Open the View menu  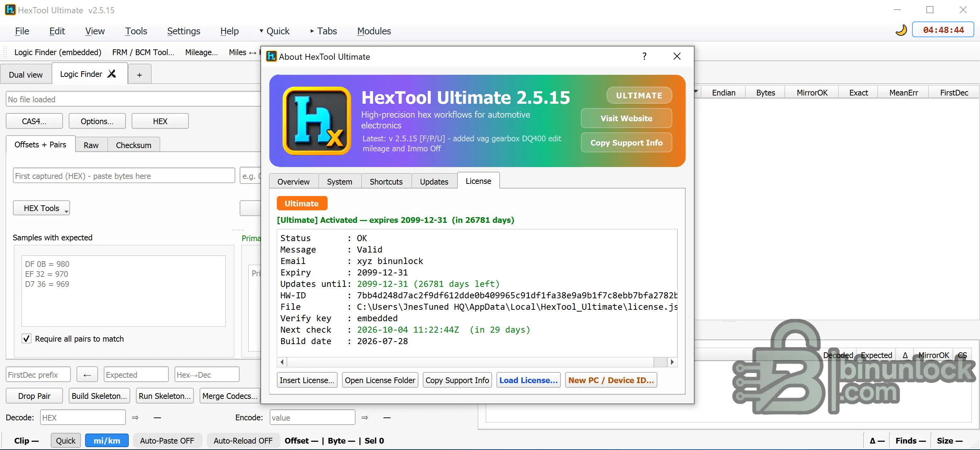(95, 31)
